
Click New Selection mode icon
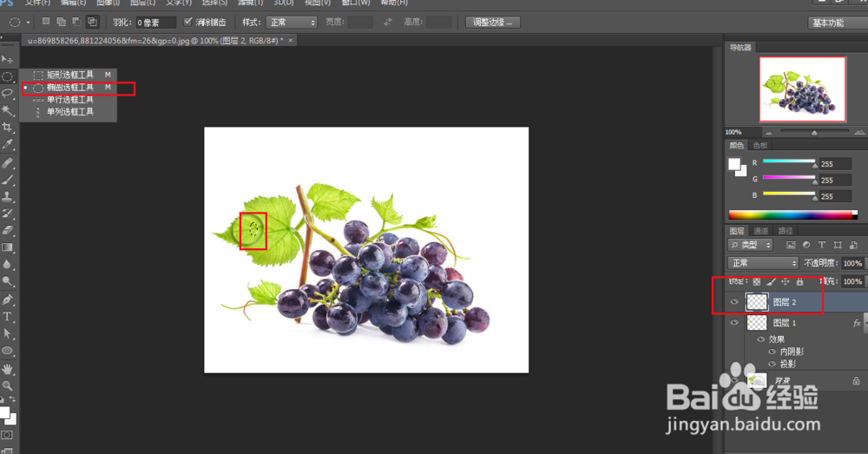pyautogui.click(x=46, y=22)
